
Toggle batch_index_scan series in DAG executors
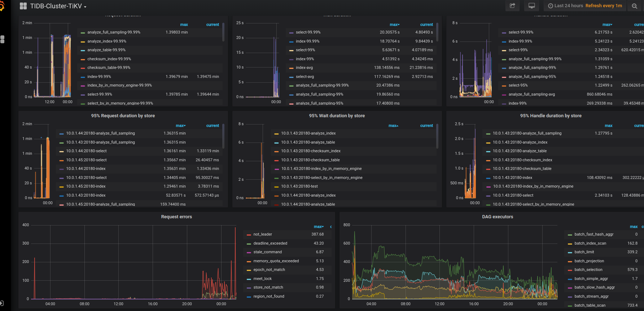click(590, 244)
